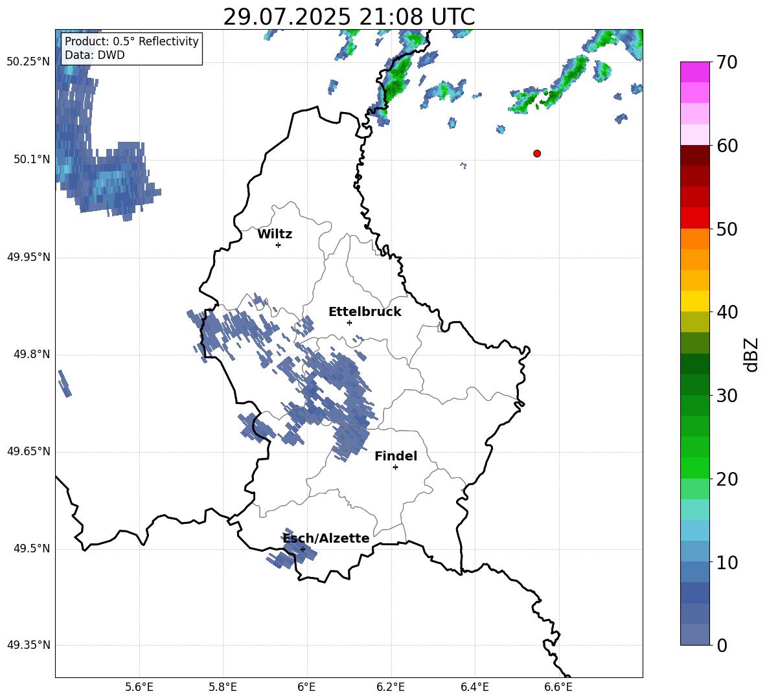The image size is (767, 700).
Task: Click the 6.6°E longitude label
Action: (558, 687)
